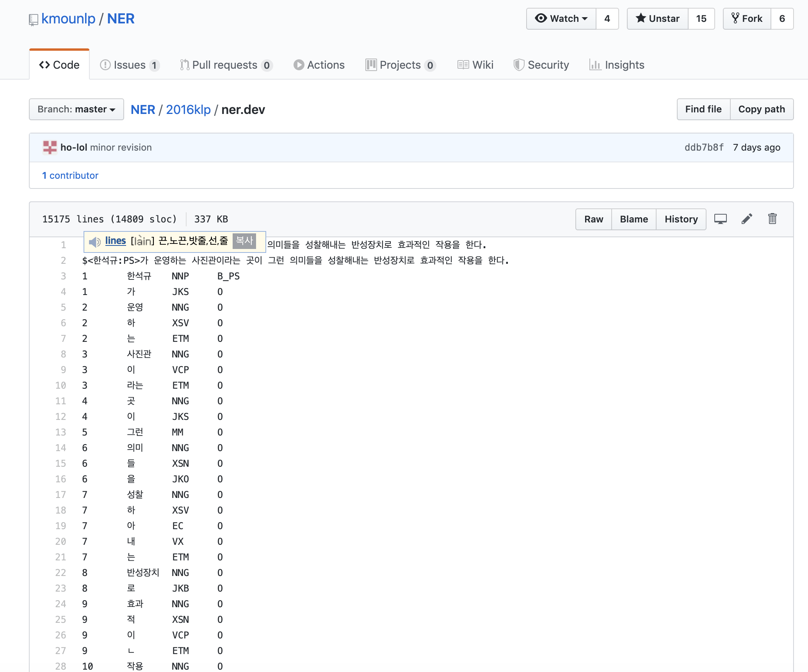Go to the Actions tab

point(319,65)
